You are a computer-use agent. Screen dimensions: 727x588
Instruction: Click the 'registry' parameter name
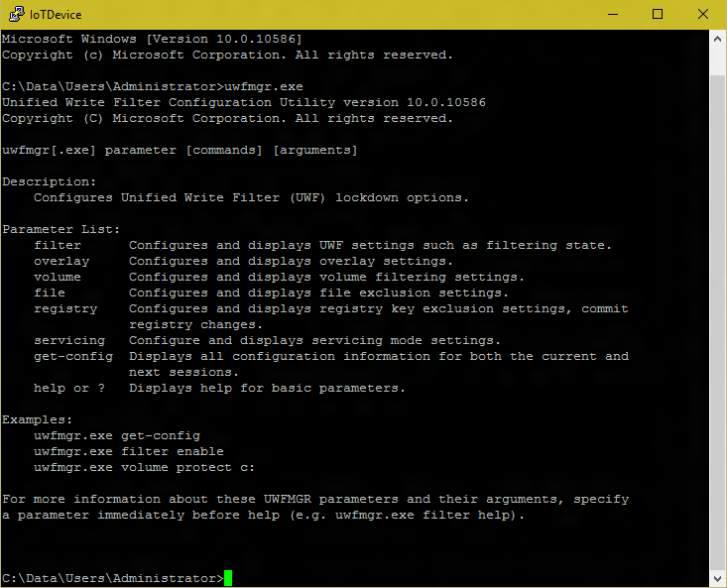[65, 309]
